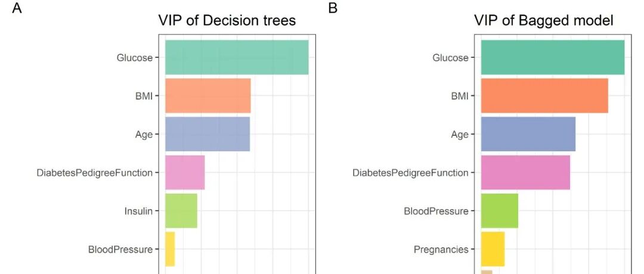The width and height of the screenshot is (644, 274).
Task: Select the orange BMI bar in chart B
Action: (x=544, y=96)
